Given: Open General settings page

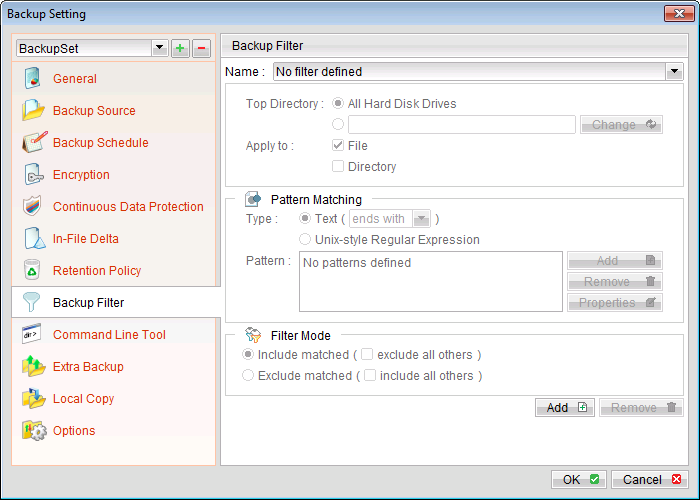Looking at the screenshot, I should (75, 79).
